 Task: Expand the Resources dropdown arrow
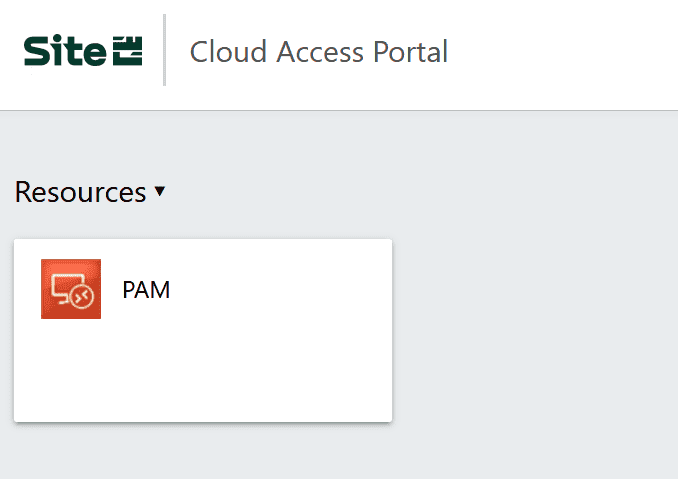tap(159, 192)
